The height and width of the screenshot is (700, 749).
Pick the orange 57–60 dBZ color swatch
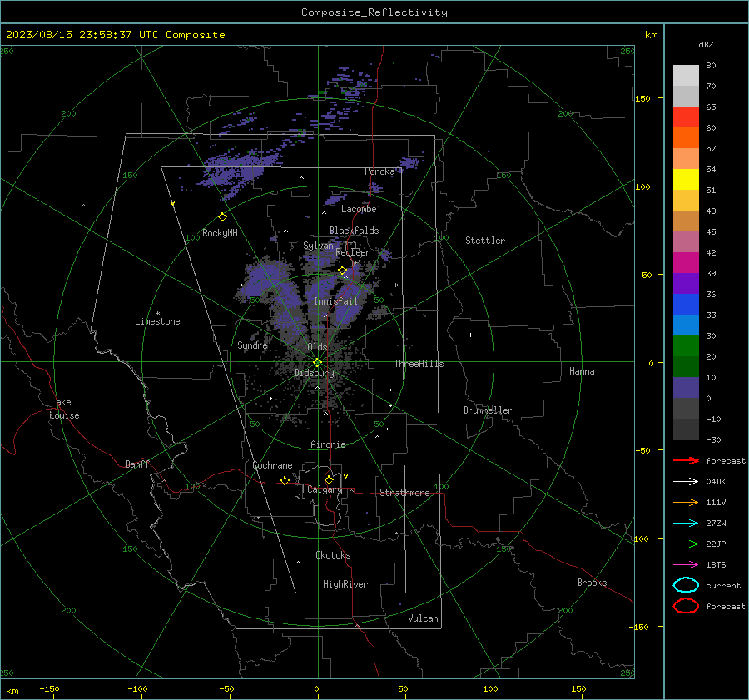tap(686, 138)
